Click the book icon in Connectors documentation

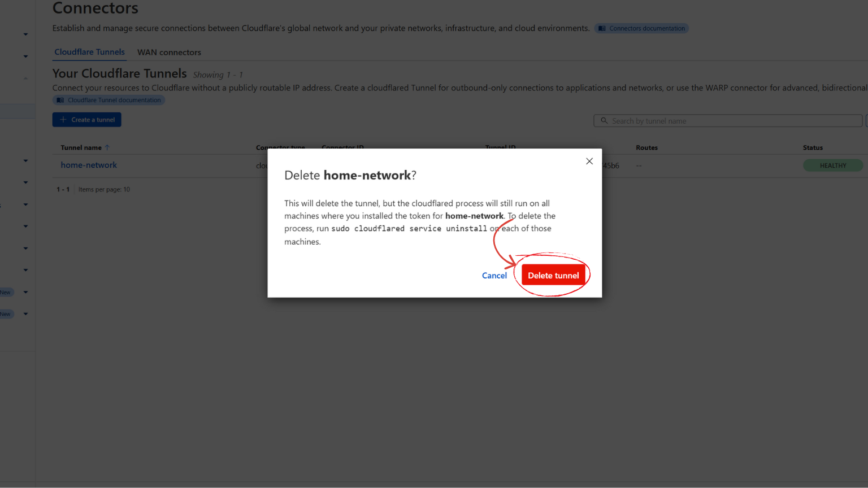pyautogui.click(x=602, y=28)
